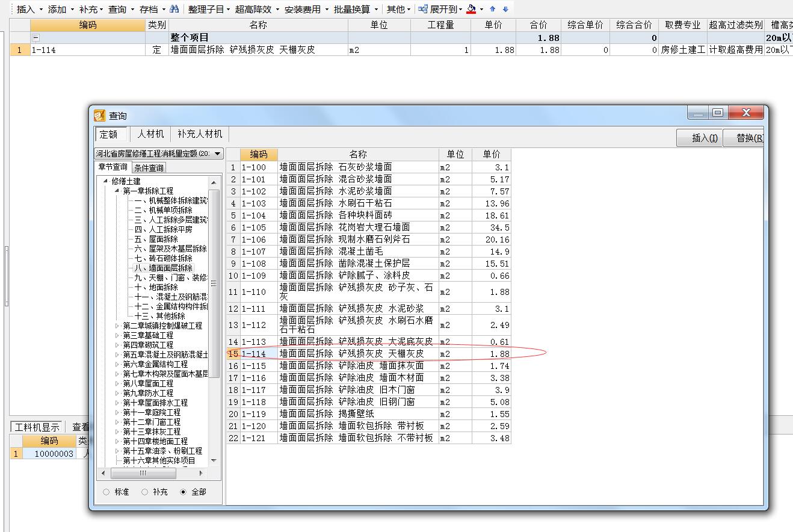Click the 查询 dialog title bar icon
The width and height of the screenshot is (793, 532).
coord(100,116)
